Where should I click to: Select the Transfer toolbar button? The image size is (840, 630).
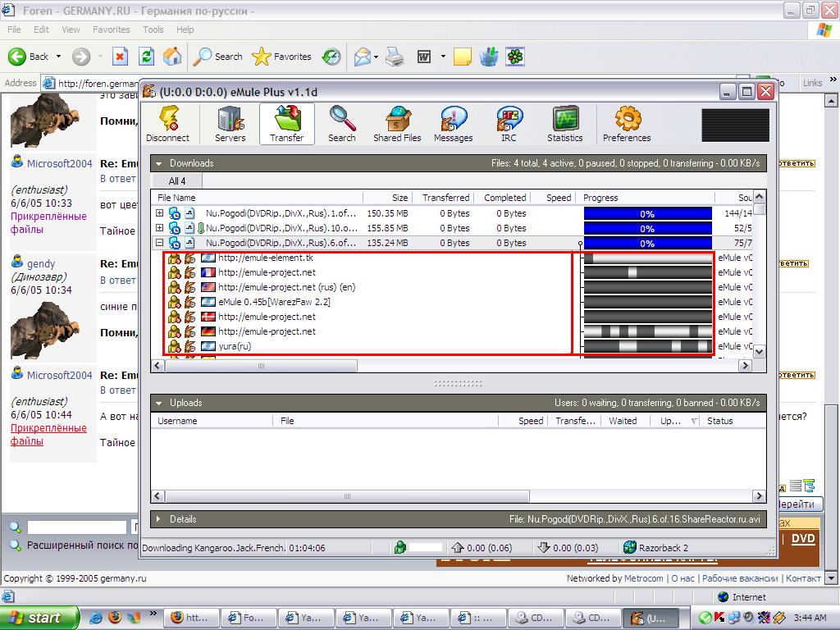(x=286, y=124)
